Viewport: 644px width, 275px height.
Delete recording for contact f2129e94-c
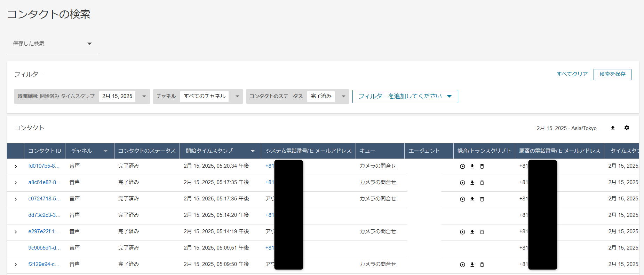[482, 265]
